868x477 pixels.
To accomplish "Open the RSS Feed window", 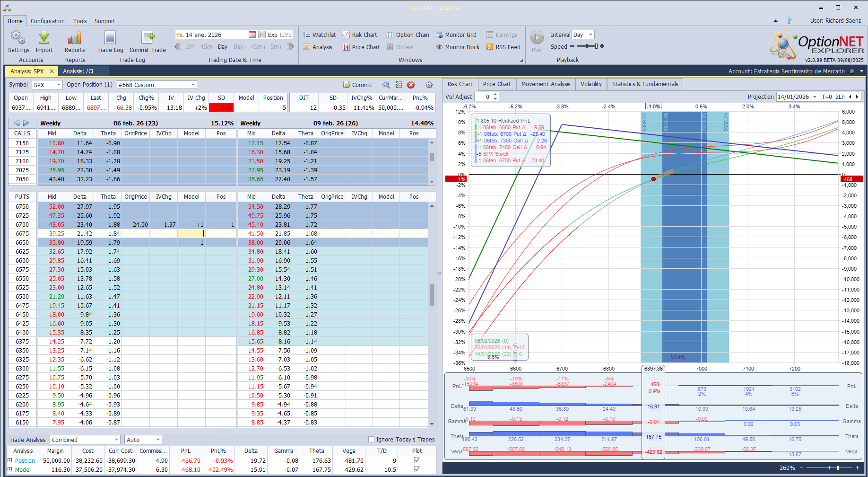I will click(x=503, y=47).
